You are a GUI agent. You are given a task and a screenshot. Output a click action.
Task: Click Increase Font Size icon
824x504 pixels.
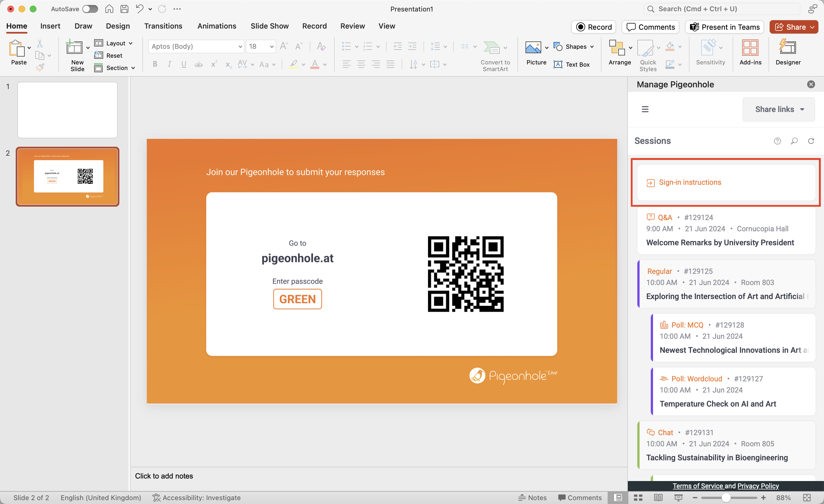pos(284,46)
